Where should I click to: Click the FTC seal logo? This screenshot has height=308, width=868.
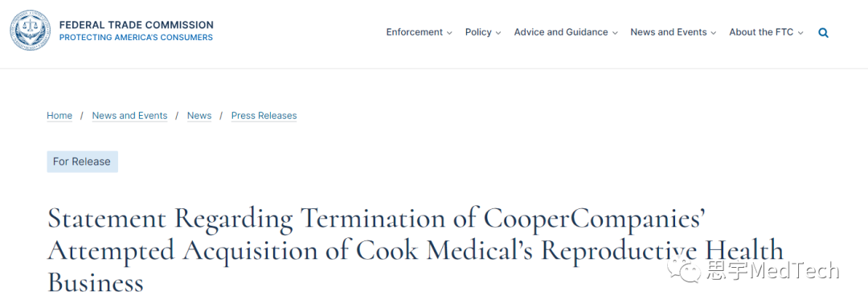point(30,31)
